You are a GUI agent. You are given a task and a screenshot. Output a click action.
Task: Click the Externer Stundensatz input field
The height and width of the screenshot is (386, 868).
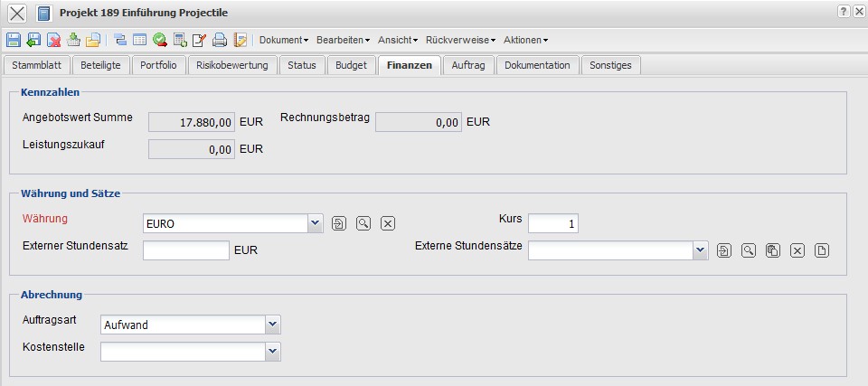tap(186, 250)
